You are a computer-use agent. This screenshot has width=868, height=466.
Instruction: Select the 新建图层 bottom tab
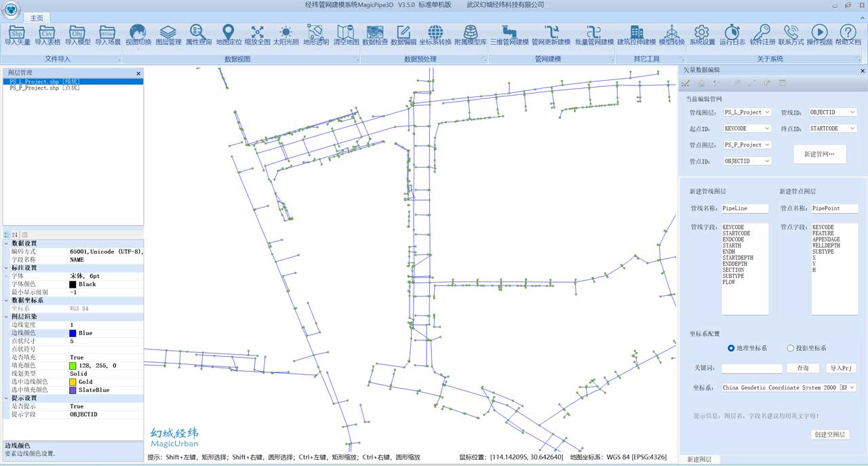(x=699, y=459)
